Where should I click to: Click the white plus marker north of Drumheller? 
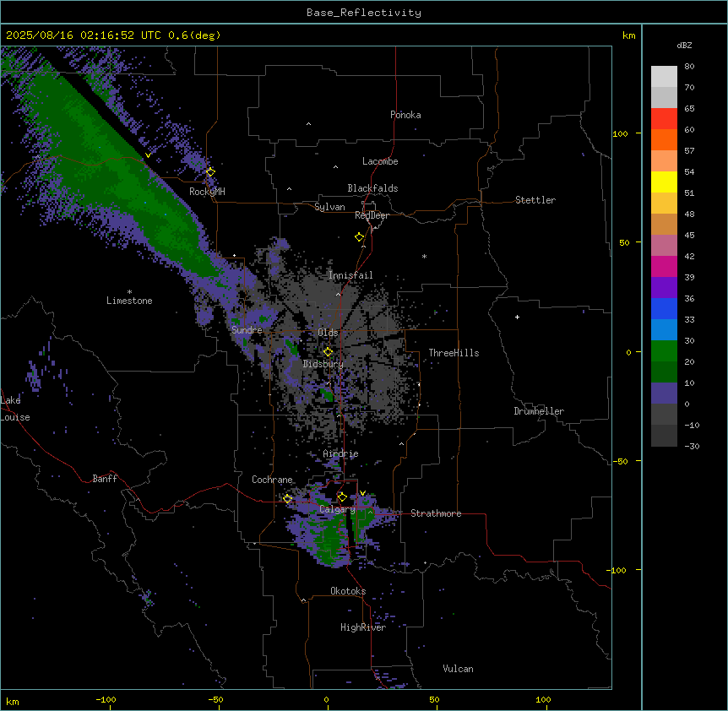(x=517, y=317)
